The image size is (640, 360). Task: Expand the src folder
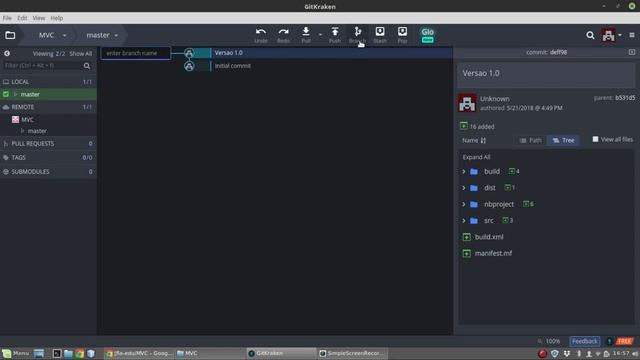pos(464,220)
